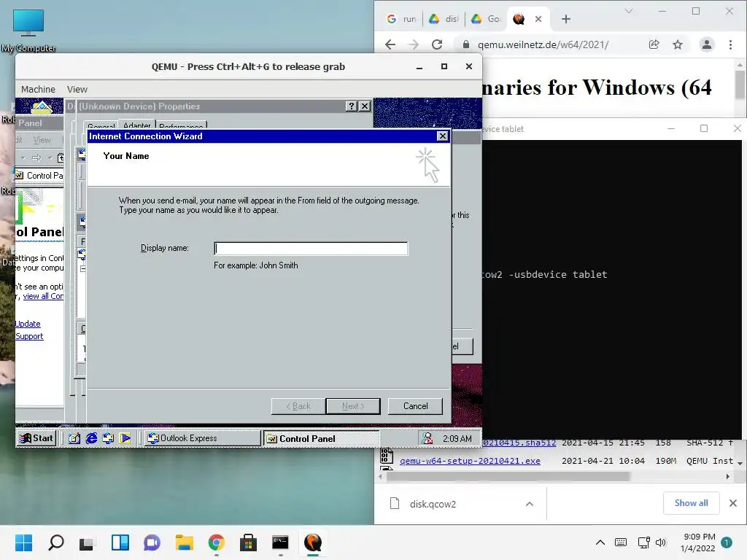Image resolution: width=747 pixels, height=560 pixels.
Task: Switch to the Drive 'disl' tab
Action: coord(444,19)
